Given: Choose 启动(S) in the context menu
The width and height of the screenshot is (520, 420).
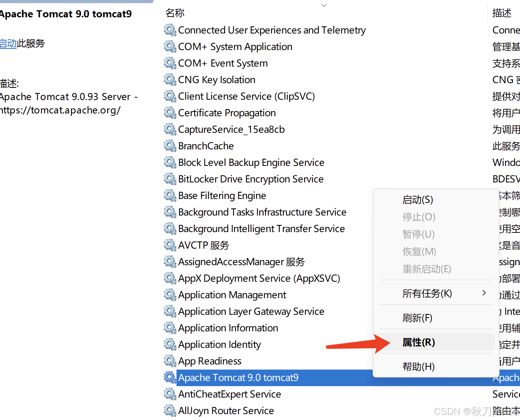Looking at the screenshot, I should pyautogui.click(x=418, y=200).
